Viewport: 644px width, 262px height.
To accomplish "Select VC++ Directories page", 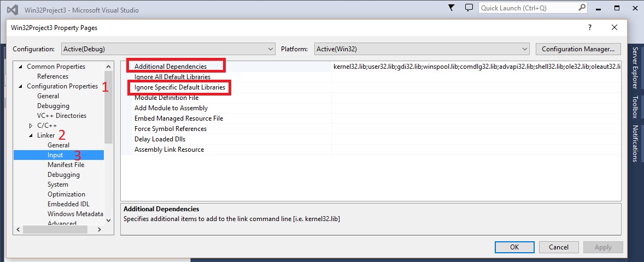I will tap(62, 116).
